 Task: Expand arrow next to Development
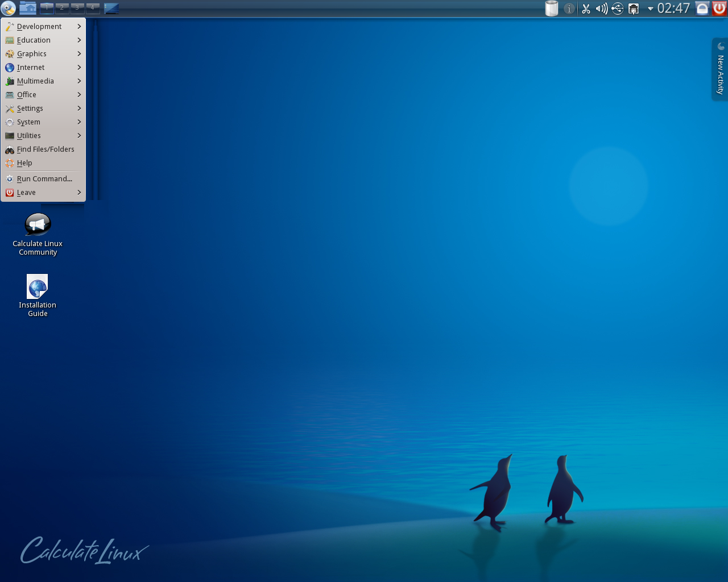pyautogui.click(x=79, y=27)
